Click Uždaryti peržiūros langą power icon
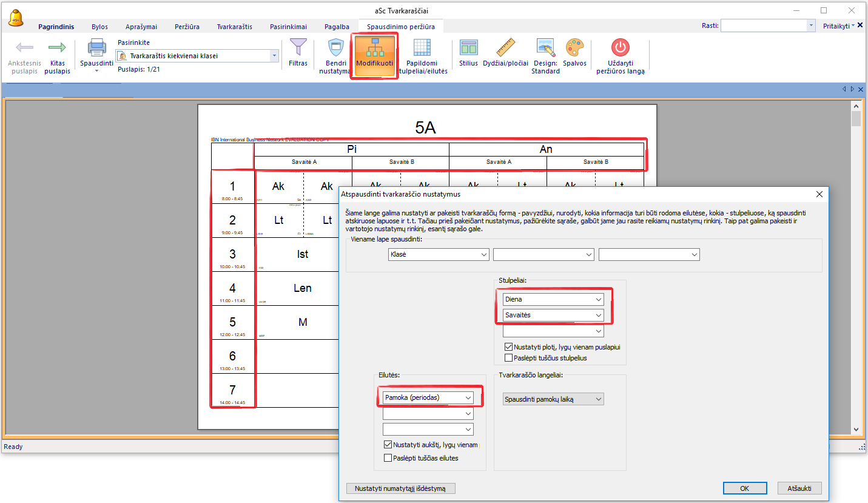The width and height of the screenshot is (868, 503). pyautogui.click(x=620, y=48)
